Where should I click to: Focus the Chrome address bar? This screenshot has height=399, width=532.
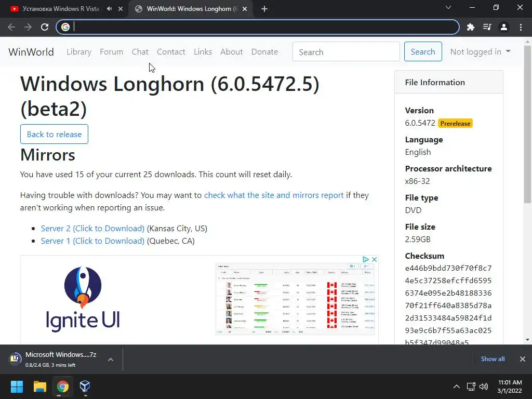tap(258, 27)
